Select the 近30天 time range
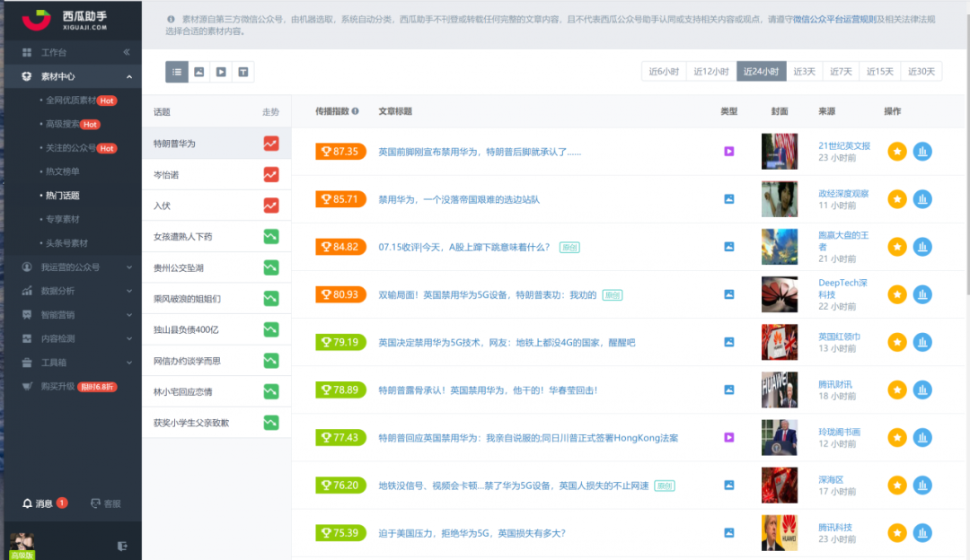This screenshot has height=560, width=970. [921, 72]
